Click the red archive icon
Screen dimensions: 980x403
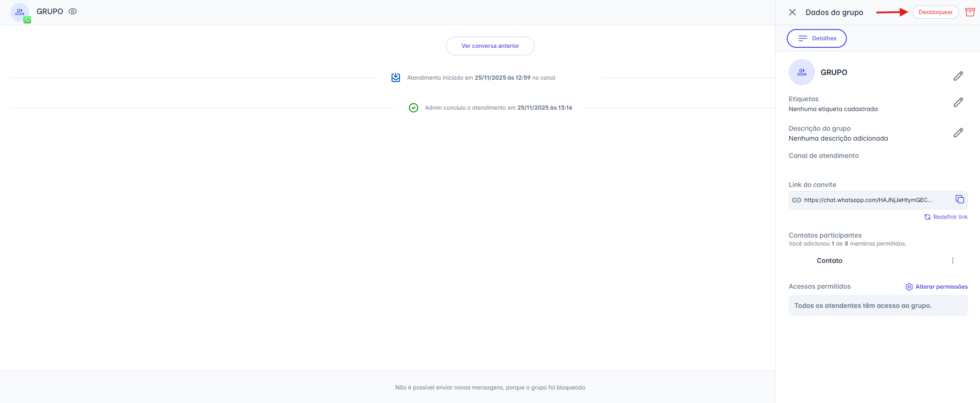point(970,12)
